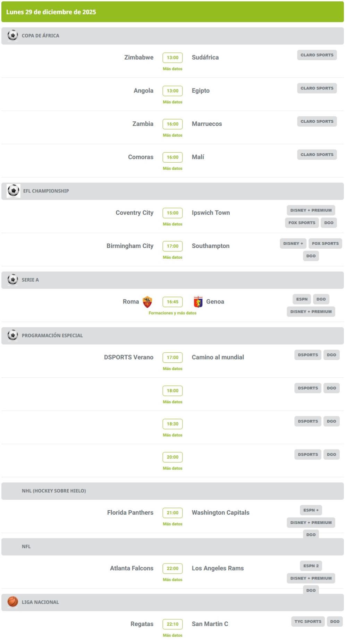Click the 21:00 time for Florida Panthers
Viewport: 347px width, 644px height.
point(172,513)
